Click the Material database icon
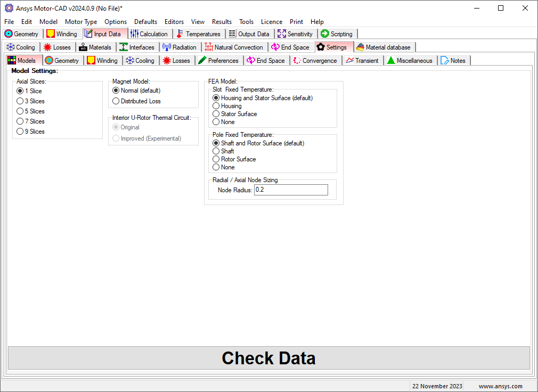The height and width of the screenshot is (392, 538). (x=360, y=47)
